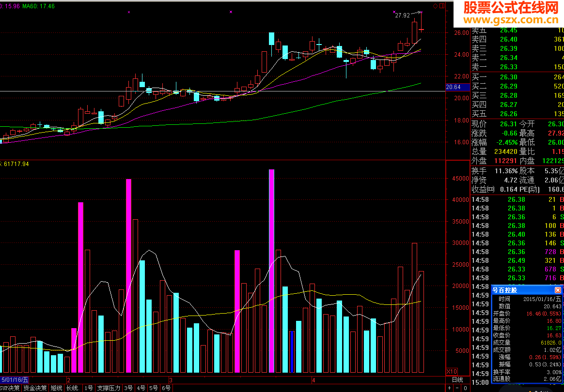Click the 买五 26.26 bid row

(517, 114)
